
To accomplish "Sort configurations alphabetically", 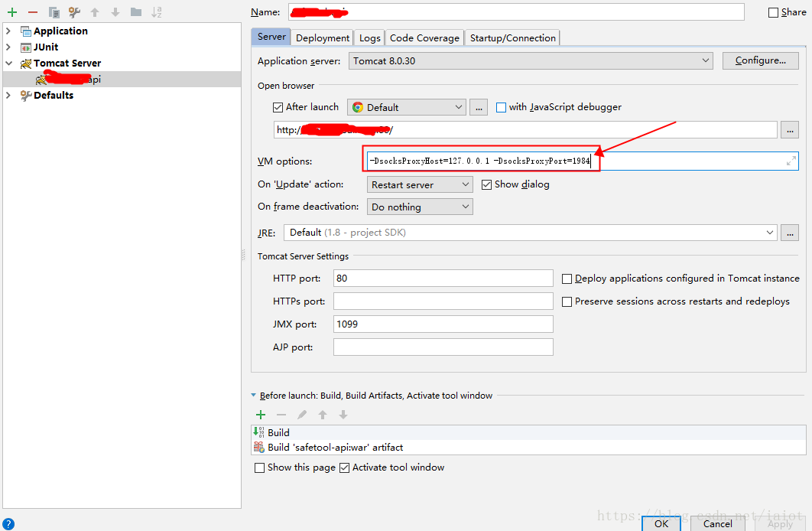I will tap(157, 12).
